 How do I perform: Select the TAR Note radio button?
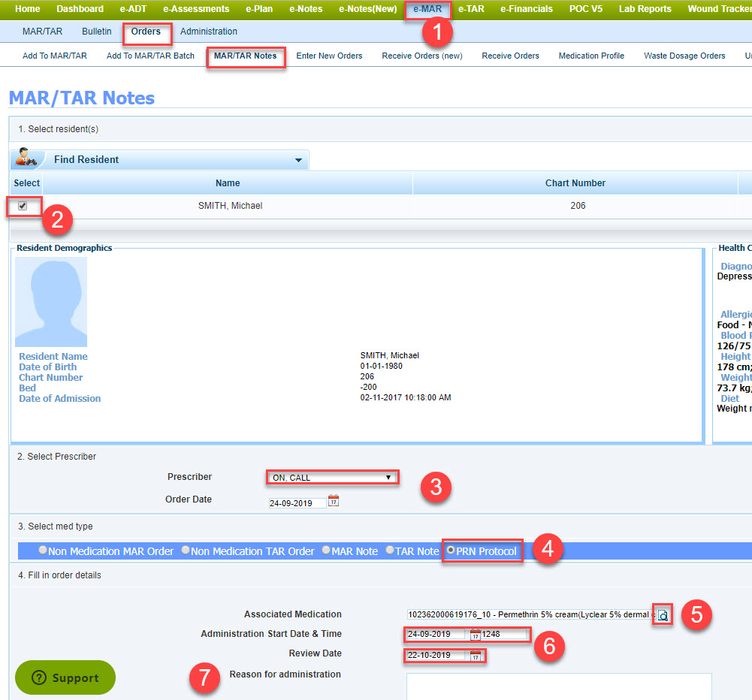[390, 551]
